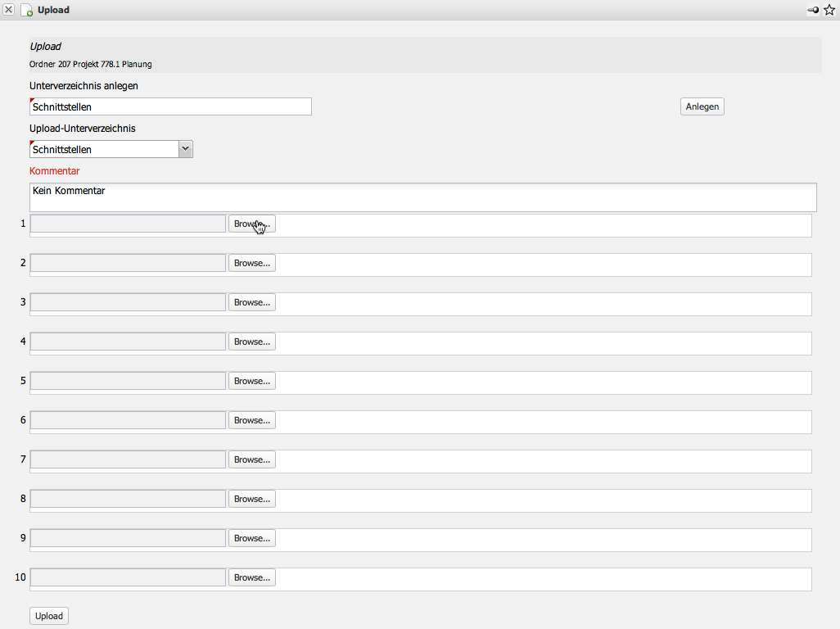The height and width of the screenshot is (629, 840).
Task: Click the pin icon in title bar
Action: pos(813,10)
